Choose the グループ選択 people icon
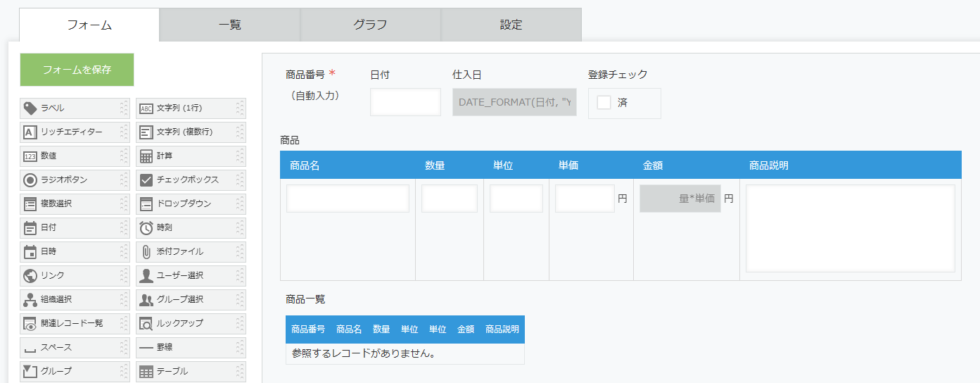This screenshot has width=980, height=383. [146, 300]
